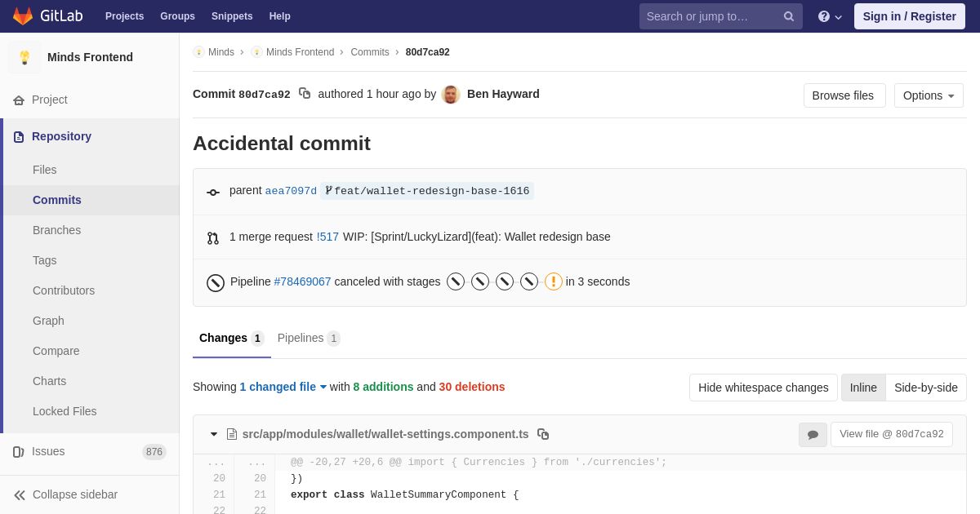Click Ben Hayward author name
This screenshot has width=980, height=514.
tap(503, 94)
